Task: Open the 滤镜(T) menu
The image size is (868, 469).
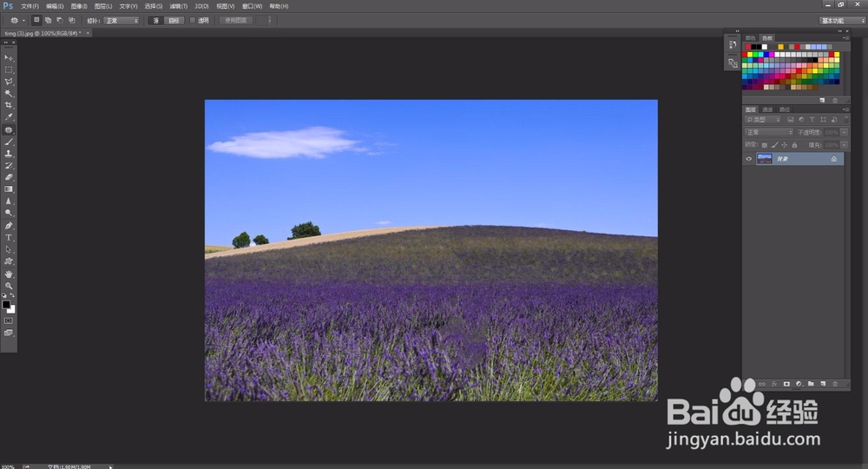Action: coord(178,6)
